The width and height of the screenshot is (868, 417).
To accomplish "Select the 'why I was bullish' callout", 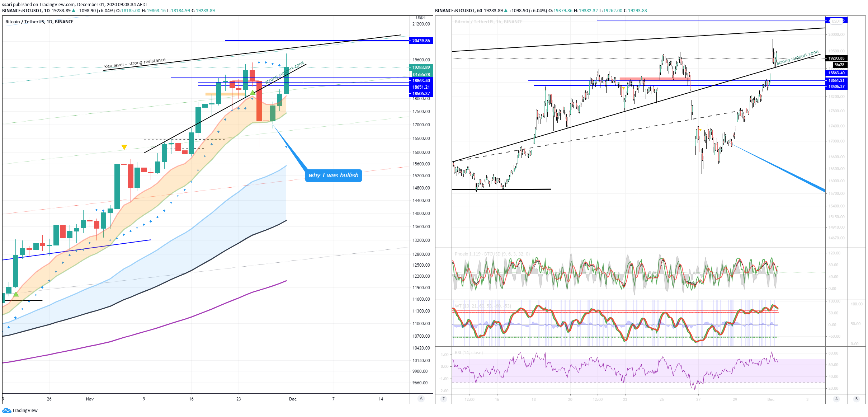I will (x=334, y=175).
